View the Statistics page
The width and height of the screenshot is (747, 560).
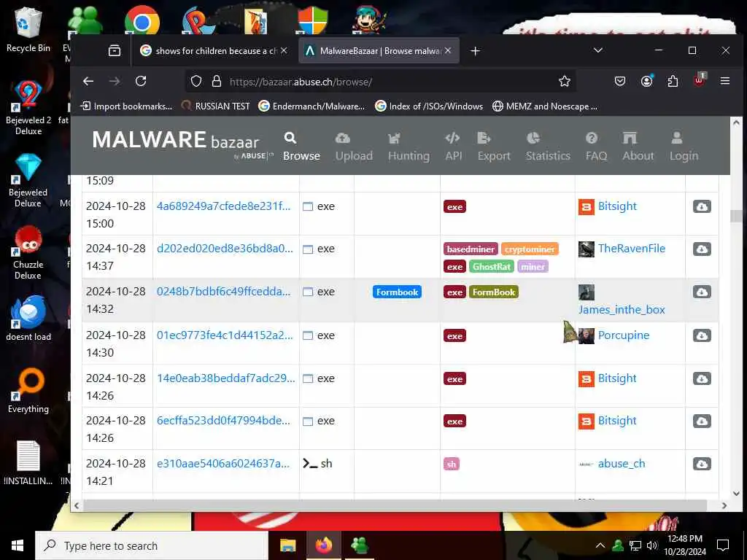pyautogui.click(x=547, y=147)
